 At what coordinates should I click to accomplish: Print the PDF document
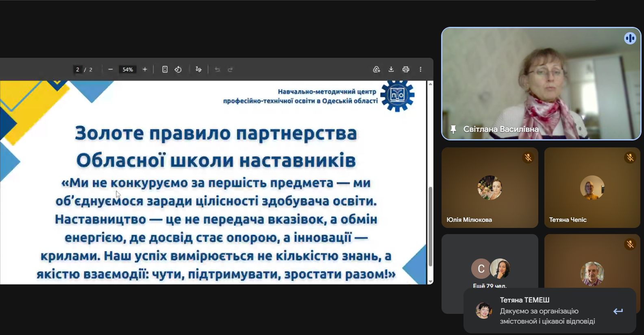coord(406,70)
